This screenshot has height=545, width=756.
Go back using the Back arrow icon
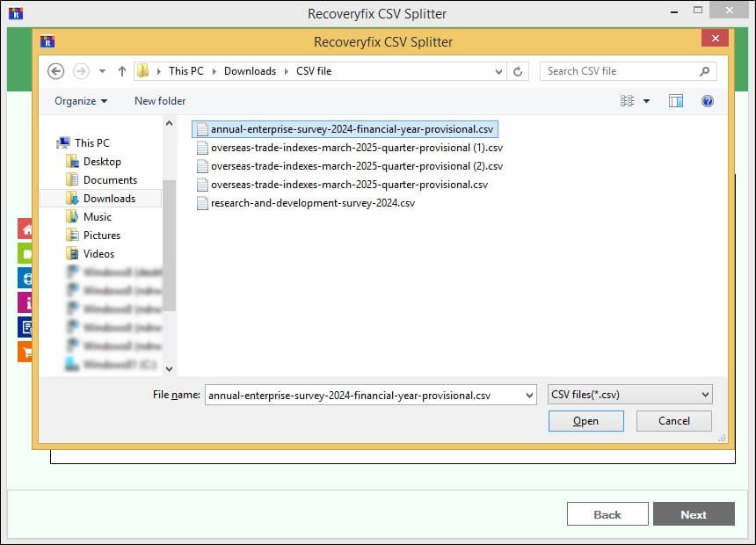[x=56, y=71]
